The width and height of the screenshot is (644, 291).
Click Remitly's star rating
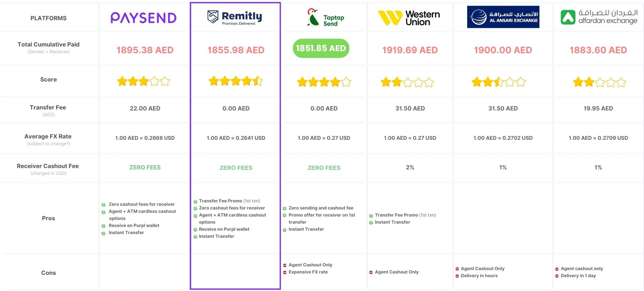236,81
